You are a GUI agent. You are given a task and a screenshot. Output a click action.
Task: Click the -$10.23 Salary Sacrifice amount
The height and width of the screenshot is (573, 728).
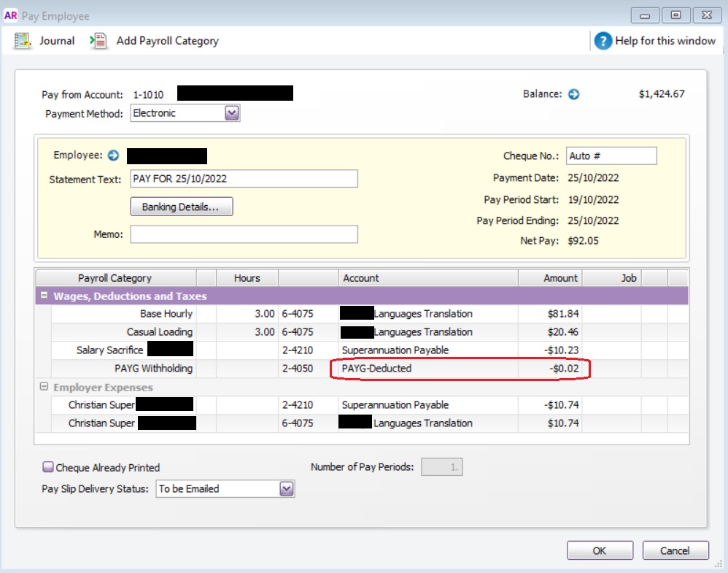(x=562, y=350)
